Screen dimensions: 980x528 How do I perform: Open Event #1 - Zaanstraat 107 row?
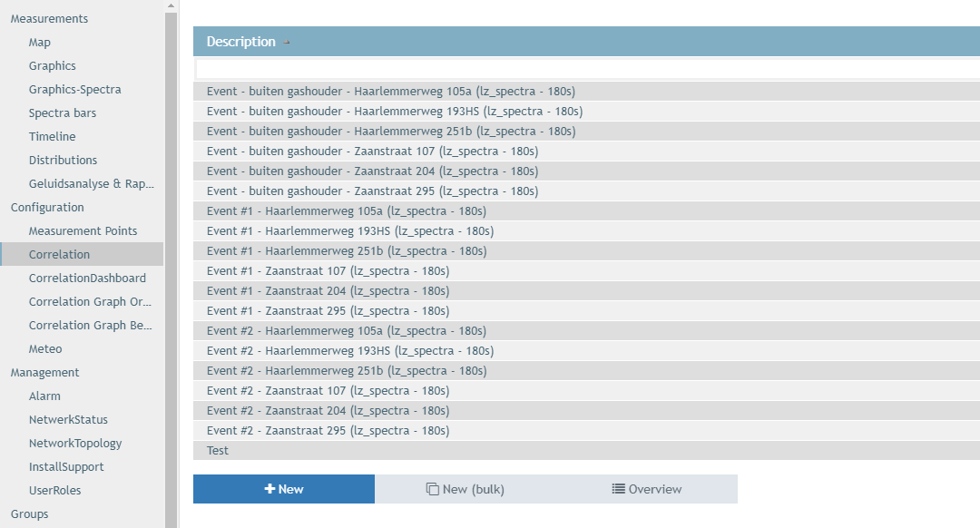tap(328, 270)
